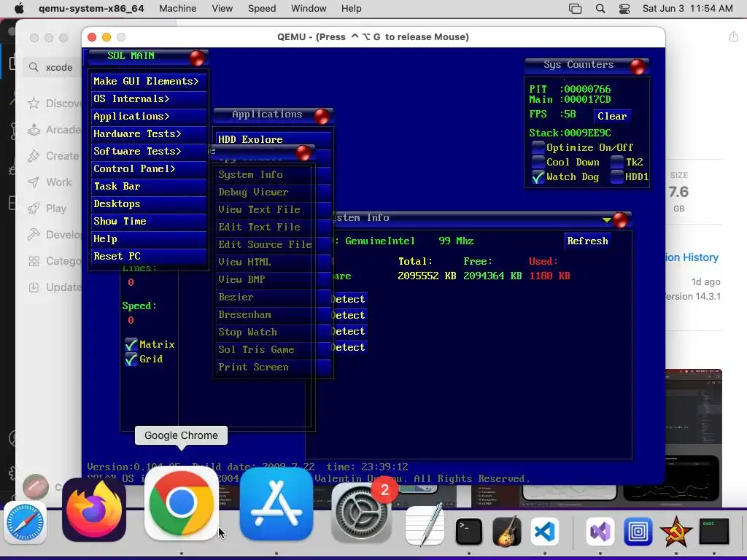The height and width of the screenshot is (560, 747).
Task: Toggle HDD1 checkbox
Action: point(617,177)
